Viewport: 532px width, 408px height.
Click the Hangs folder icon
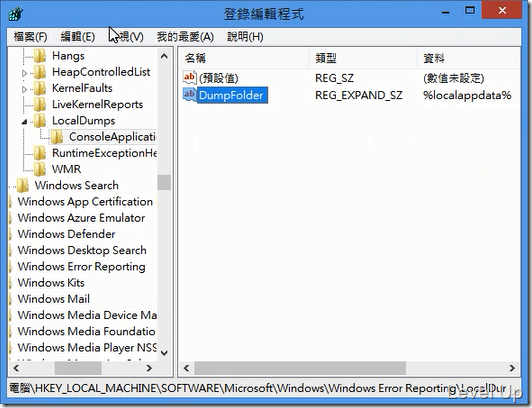[40, 56]
